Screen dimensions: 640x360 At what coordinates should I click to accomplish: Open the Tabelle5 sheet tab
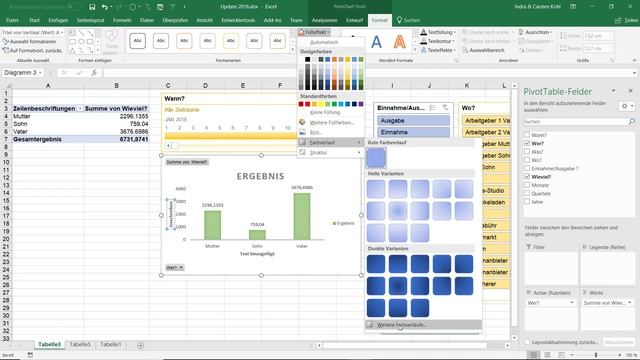[80, 345]
